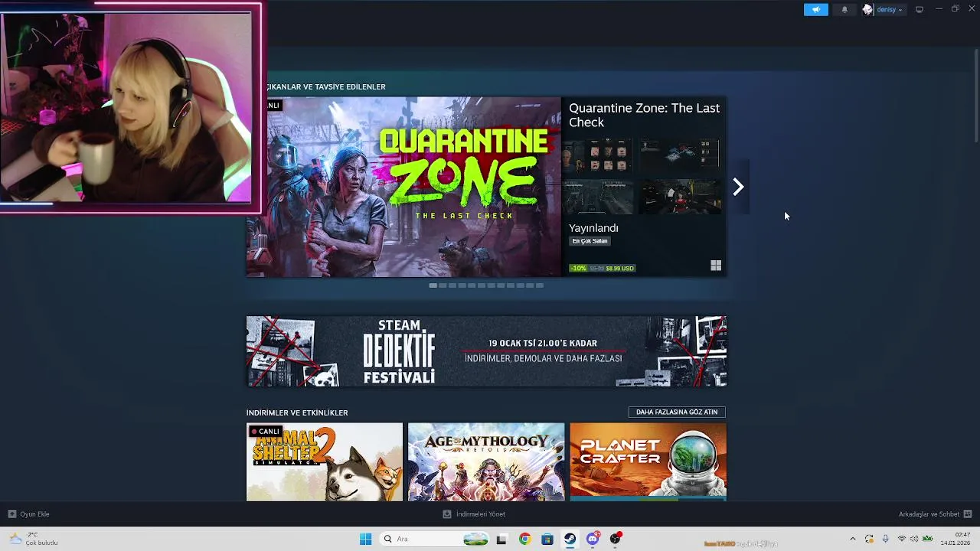Click the friends chat grid icon

point(968,514)
